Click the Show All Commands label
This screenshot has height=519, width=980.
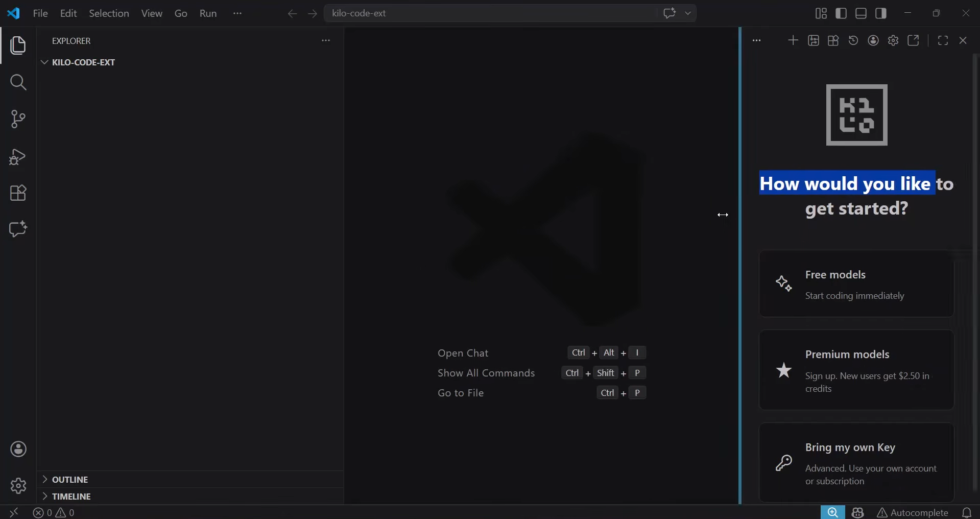click(x=486, y=373)
